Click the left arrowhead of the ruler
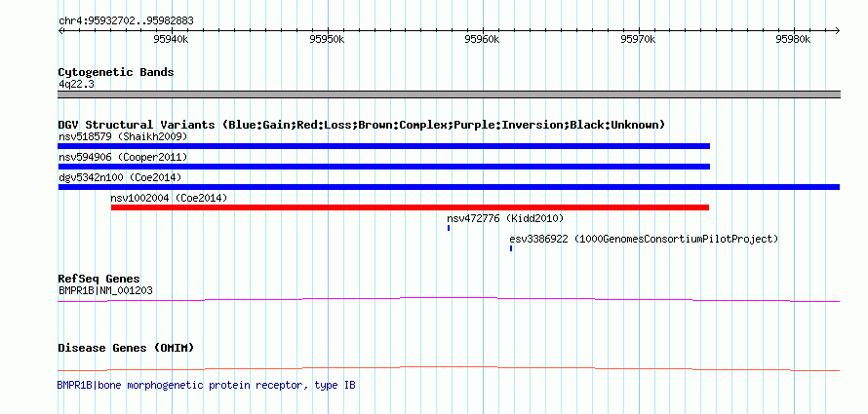 coord(60,30)
